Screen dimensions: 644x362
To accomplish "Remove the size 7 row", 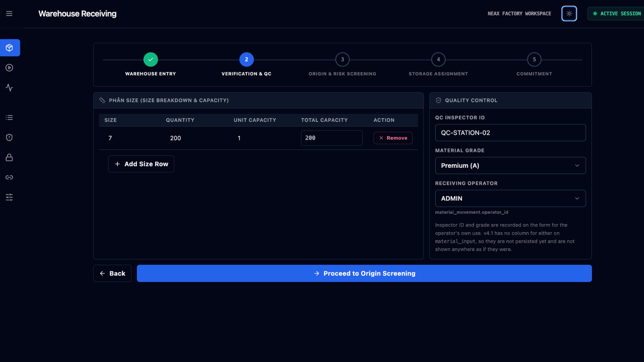I will point(393,138).
